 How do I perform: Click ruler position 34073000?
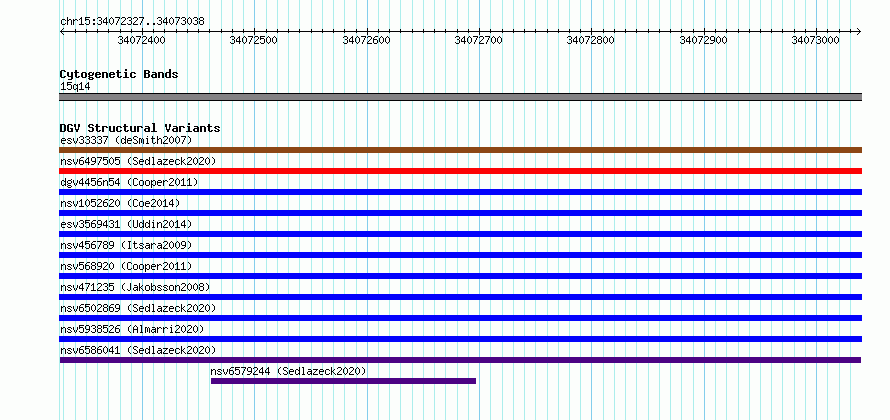(x=816, y=40)
